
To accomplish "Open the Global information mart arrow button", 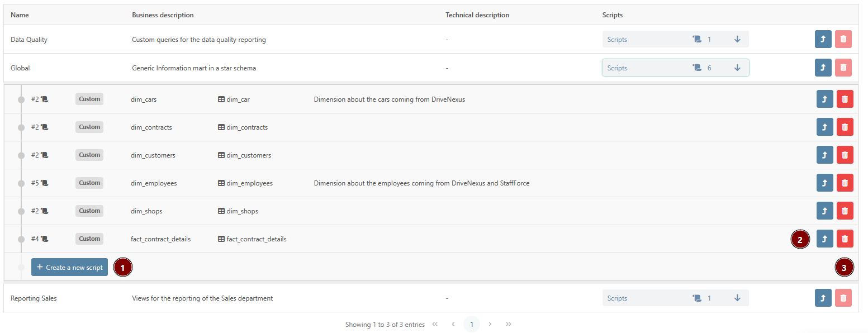I will tap(823, 68).
